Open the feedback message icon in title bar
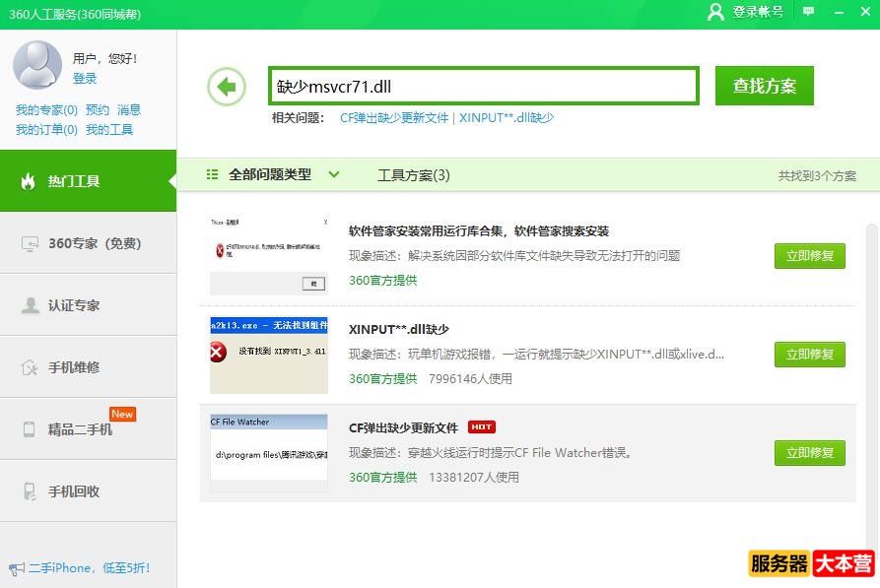This screenshot has width=880, height=588. (x=808, y=11)
